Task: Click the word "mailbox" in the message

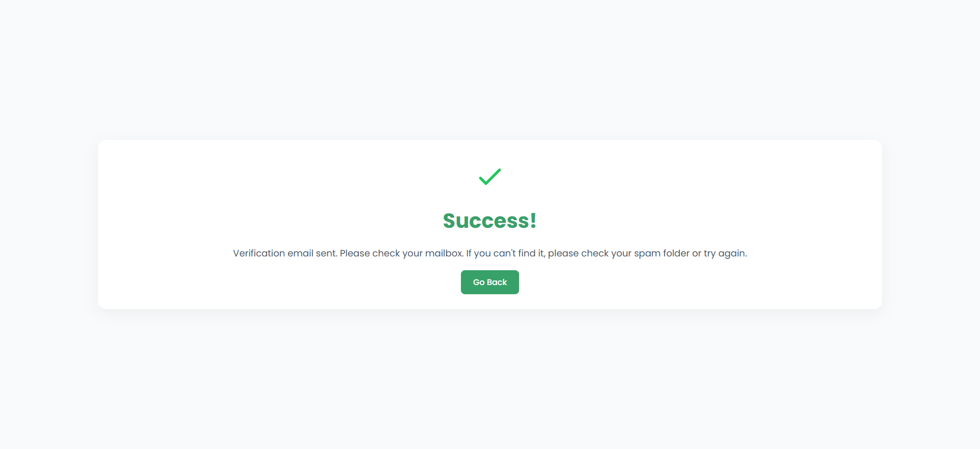Action: [444, 253]
